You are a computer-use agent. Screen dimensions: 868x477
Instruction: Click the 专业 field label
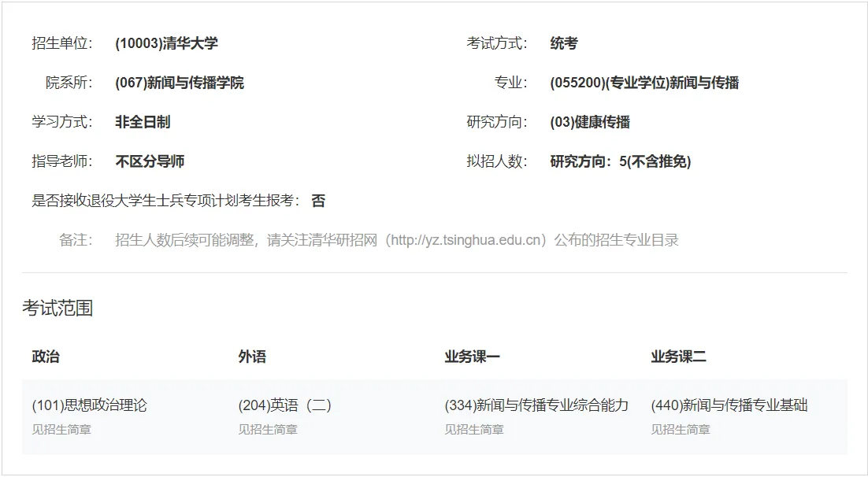(x=511, y=83)
